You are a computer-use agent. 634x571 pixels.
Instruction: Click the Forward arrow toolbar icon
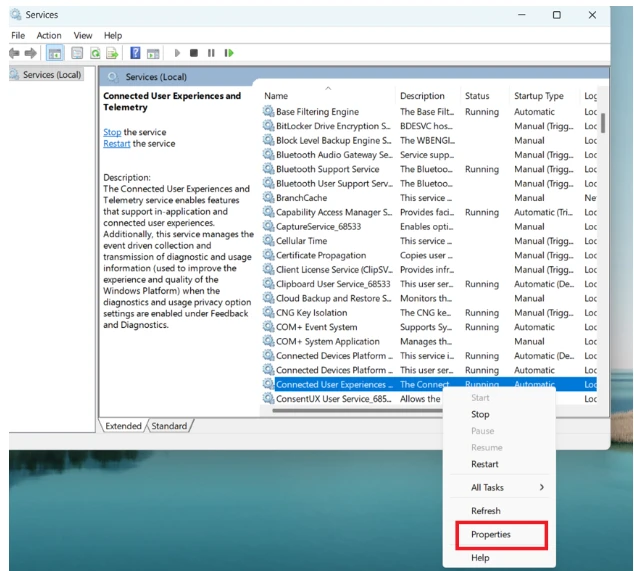tap(31, 53)
